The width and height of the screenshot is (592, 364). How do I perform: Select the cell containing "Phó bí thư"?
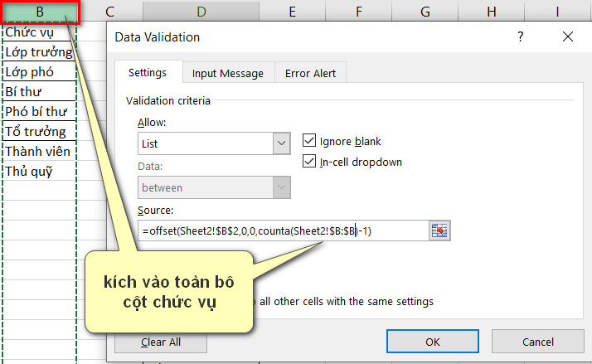pos(40,111)
